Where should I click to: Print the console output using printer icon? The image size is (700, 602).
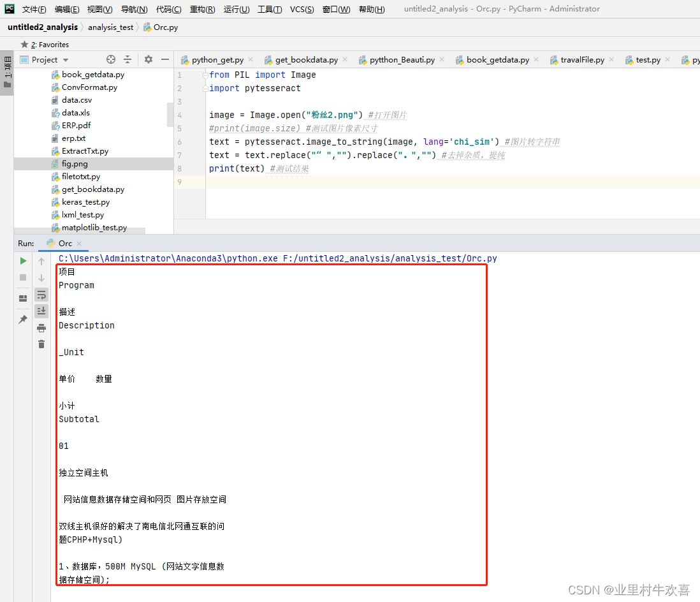[41, 328]
